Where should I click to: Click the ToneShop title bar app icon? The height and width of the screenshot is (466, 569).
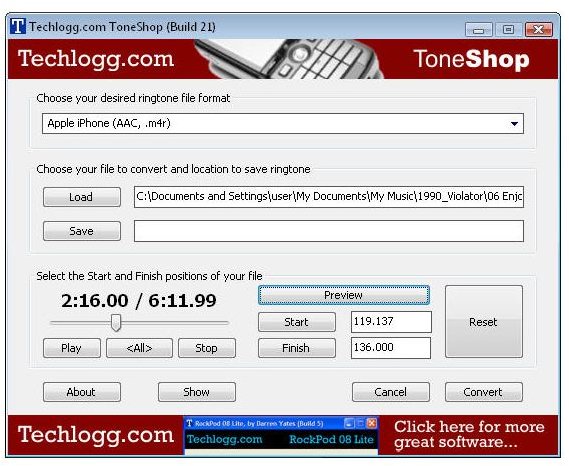[x=17, y=26]
